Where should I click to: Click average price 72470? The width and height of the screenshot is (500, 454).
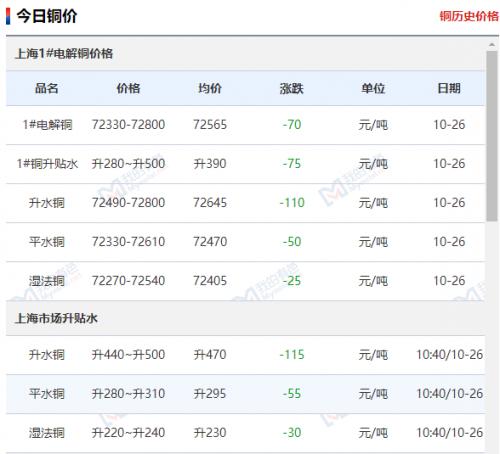tap(210, 242)
